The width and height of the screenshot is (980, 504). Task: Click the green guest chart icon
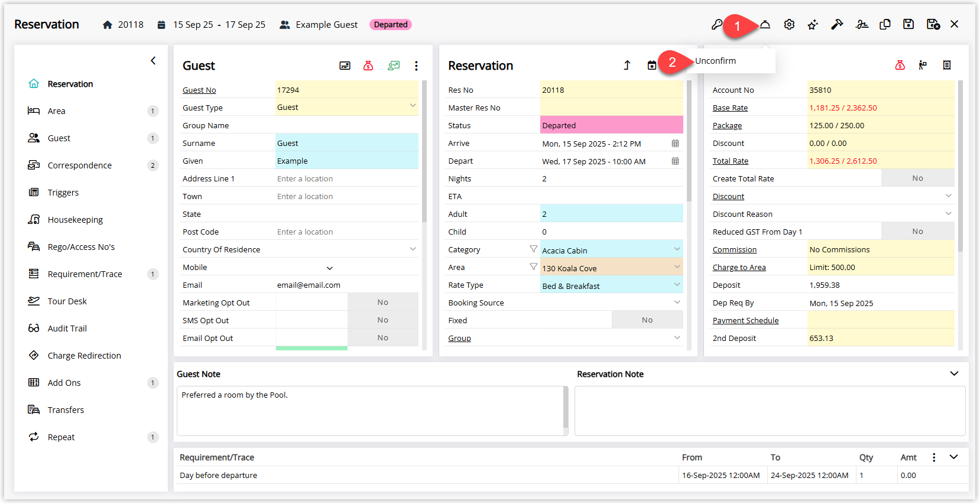tap(394, 66)
